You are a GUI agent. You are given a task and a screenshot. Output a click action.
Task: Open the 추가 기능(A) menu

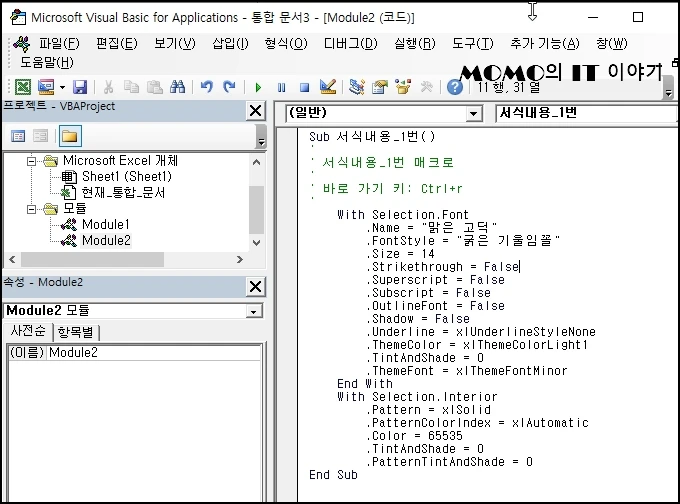point(545,43)
